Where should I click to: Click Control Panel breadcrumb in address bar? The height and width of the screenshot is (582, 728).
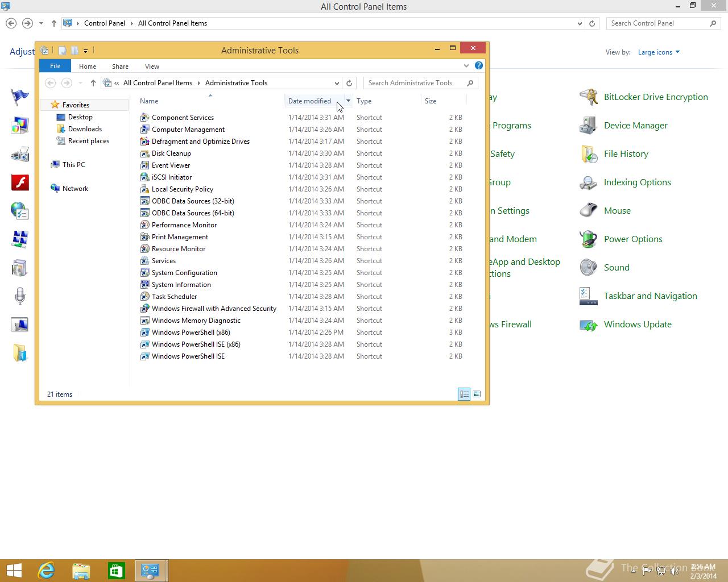coord(105,23)
